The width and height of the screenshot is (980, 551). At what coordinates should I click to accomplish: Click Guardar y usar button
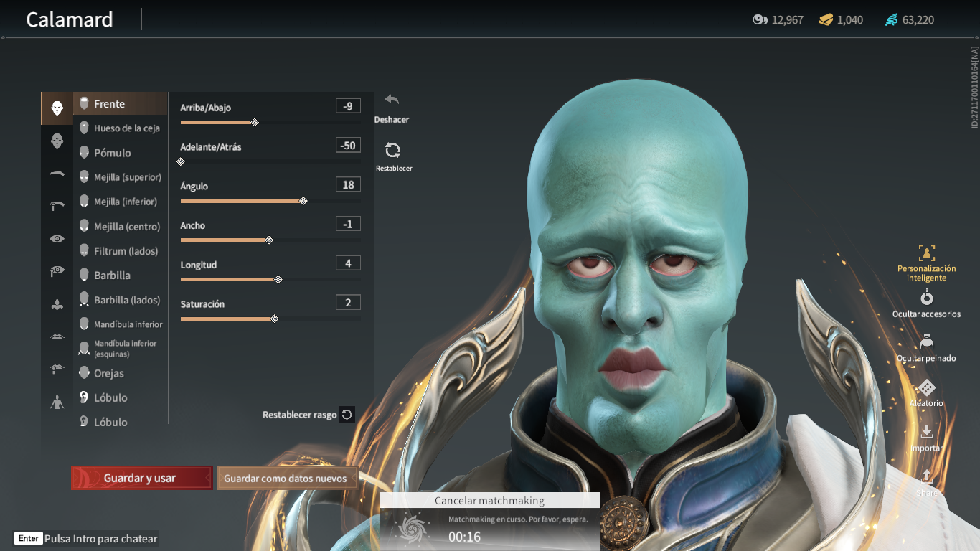pos(142,478)
